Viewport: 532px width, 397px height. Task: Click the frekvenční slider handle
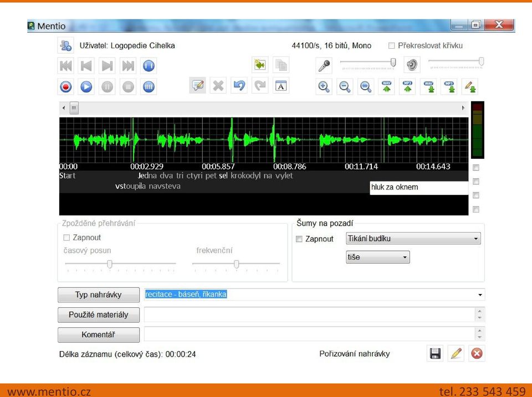click(x=237, y=264)
